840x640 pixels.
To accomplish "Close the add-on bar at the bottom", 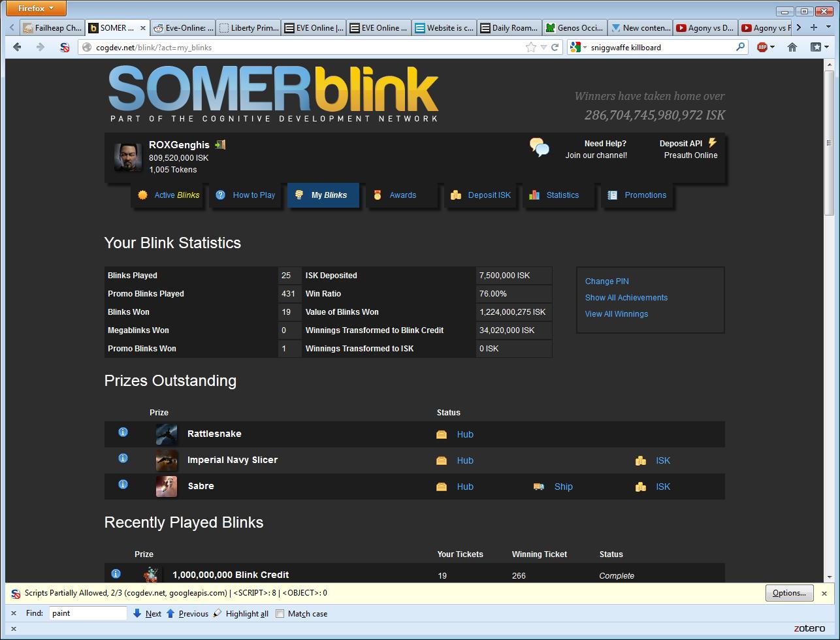I will coord(14,628).
